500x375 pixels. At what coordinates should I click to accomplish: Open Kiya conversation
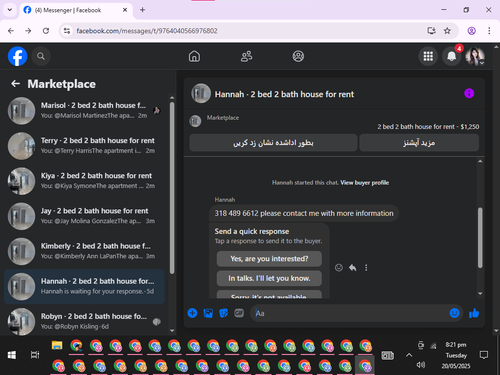coord(84,181)
